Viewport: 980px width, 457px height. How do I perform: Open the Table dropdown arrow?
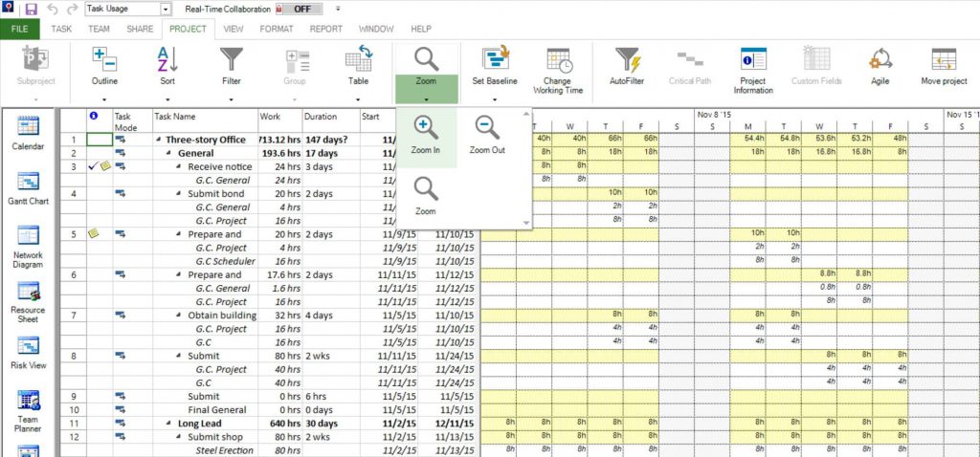click(x=358, y=99)
